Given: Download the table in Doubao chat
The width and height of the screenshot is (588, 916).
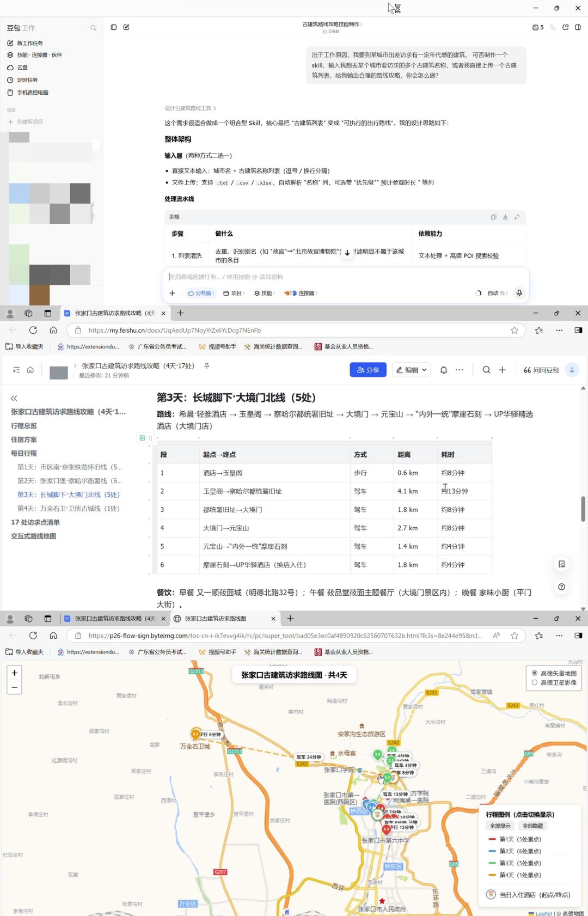Looking at the screenshot, I should tap(505, 217).
